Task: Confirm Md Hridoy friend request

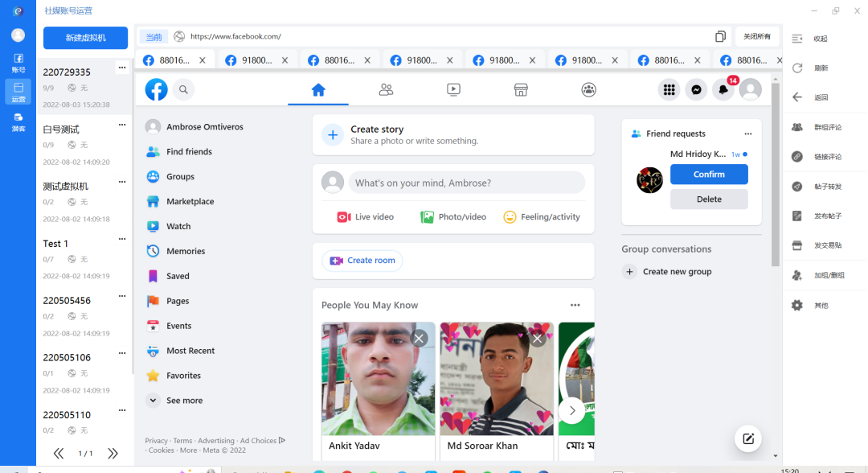Action: click(709, 175)
